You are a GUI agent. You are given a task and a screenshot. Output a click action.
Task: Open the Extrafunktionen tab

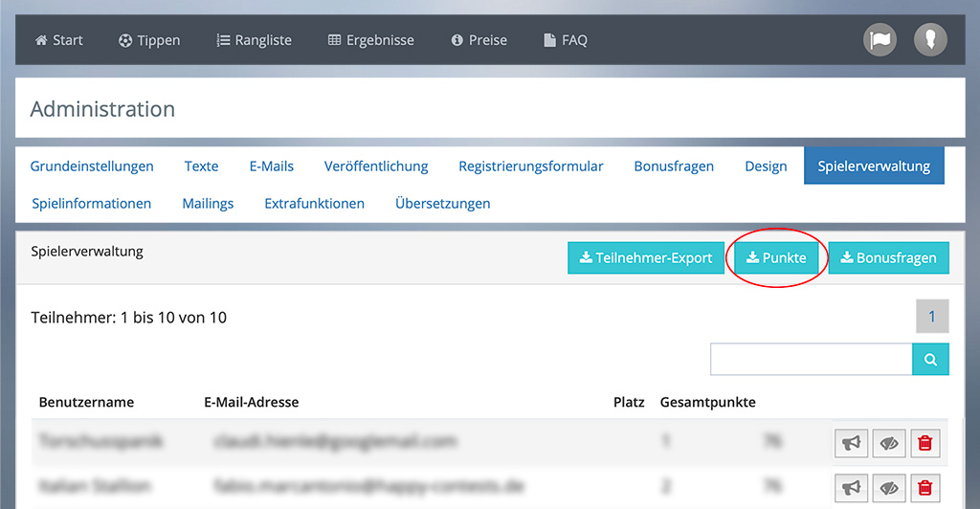click(314, 203)
